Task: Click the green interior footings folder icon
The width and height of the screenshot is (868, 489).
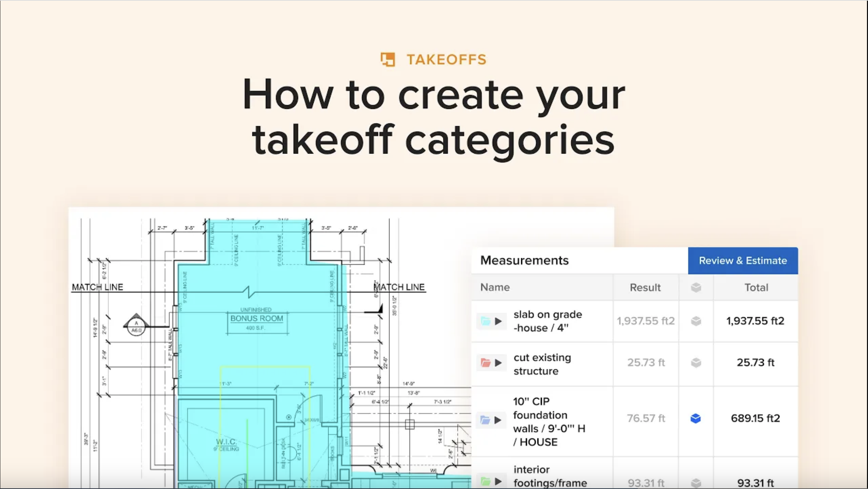Action: [486, 481]
